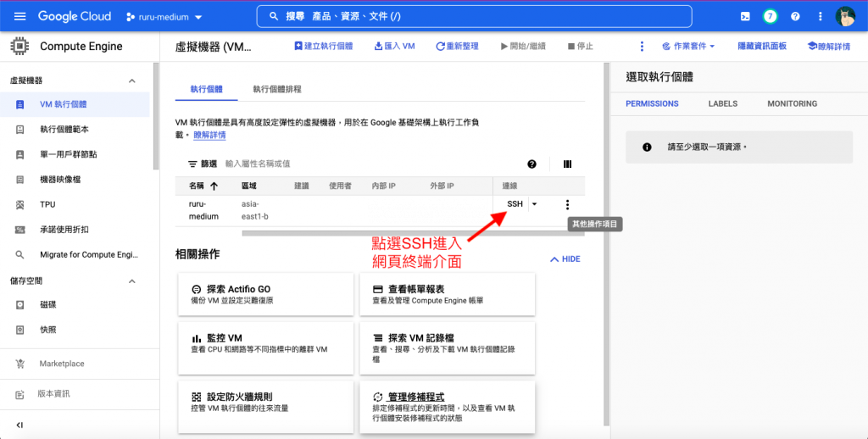Follow the 瞭解詳情 link in description
The height and width of the screenshot is (439, 868).
209,135
